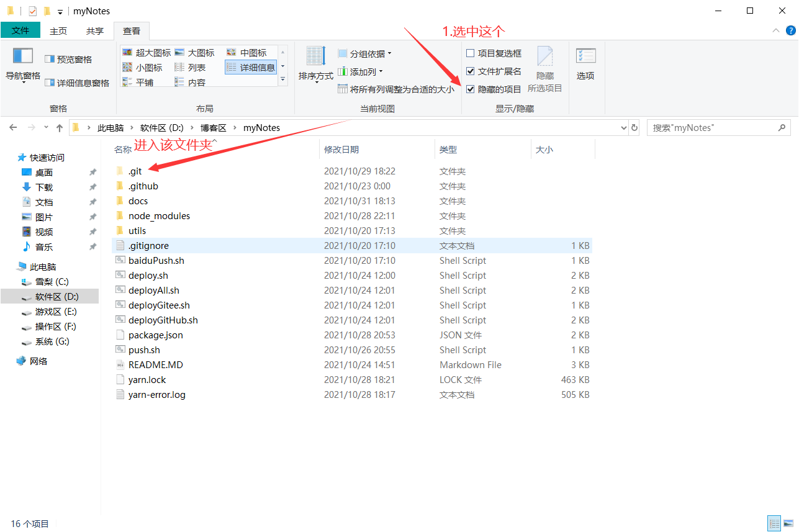Viewport: 799px width, 532px height.
Task: Toggle the Details pane (详细信息窗格)
Action: coord(77,83)
